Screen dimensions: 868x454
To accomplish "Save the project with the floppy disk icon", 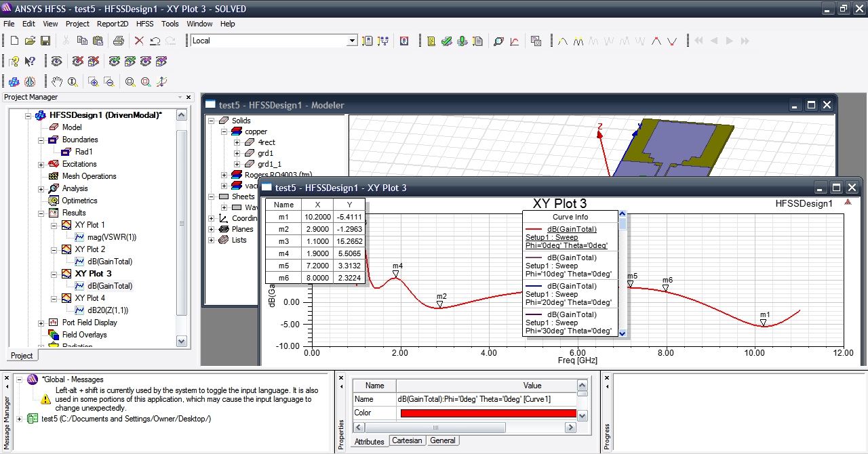I will (45, 41).
